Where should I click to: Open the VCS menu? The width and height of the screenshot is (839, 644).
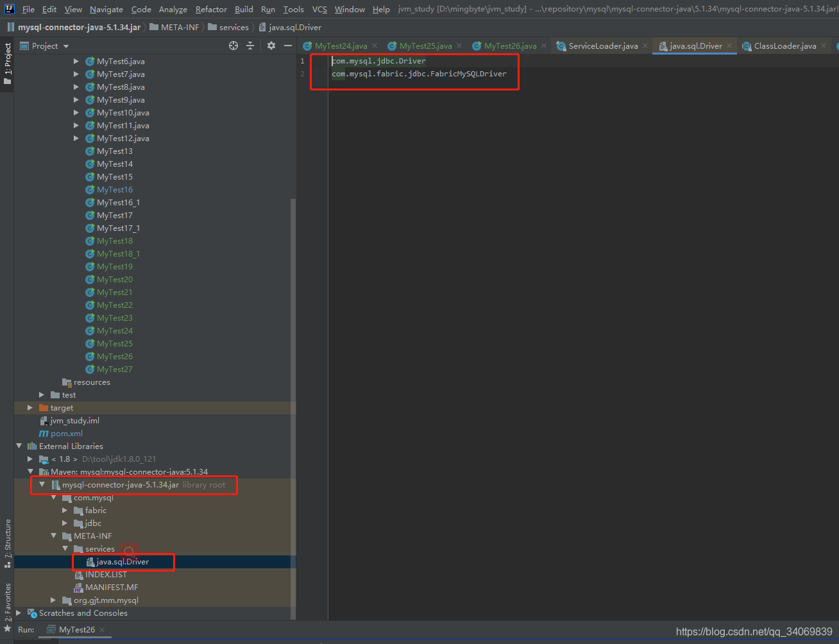319,9
